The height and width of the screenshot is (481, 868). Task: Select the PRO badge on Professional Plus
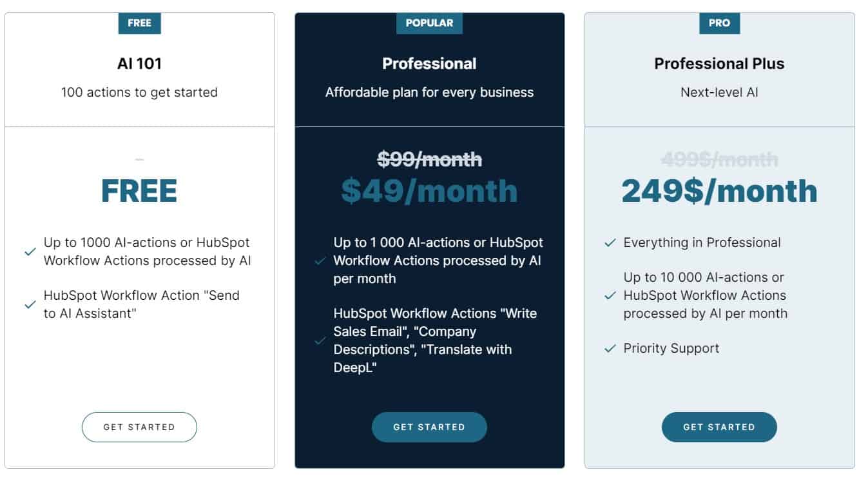tap(719, 23)
